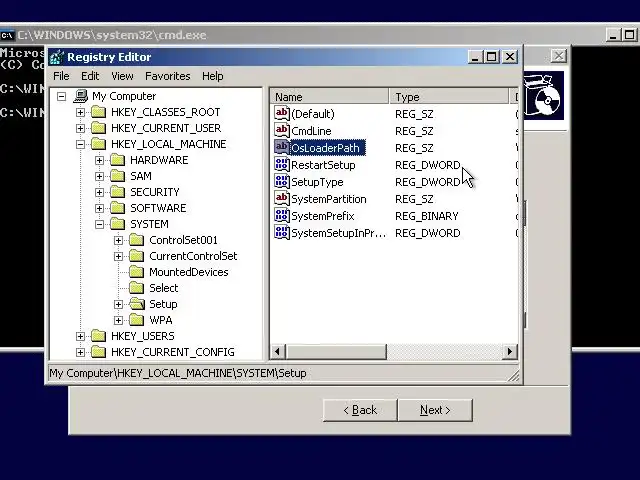Expand the HKEY_CURRENT_USER key
Viewport: 640px width, 480px height.
(80, 128)
